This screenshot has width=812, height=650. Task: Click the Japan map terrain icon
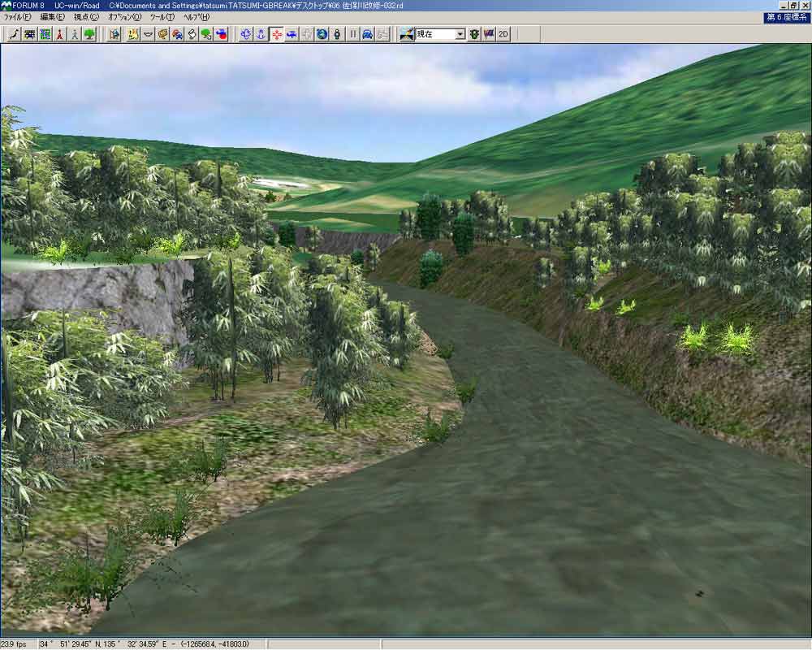15,34
